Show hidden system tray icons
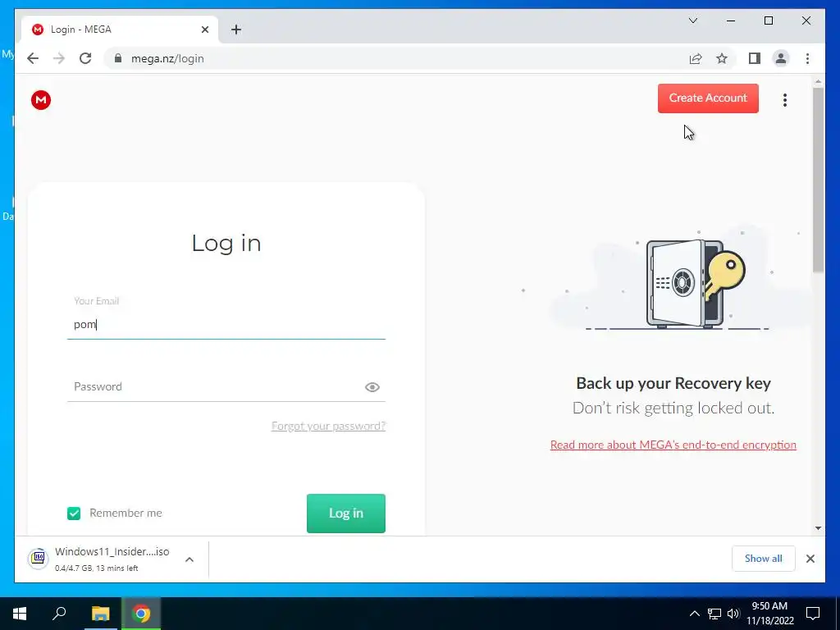Image resolution: width=840 pixels, height=630 pixels. pyautogui.click(x=694, y=614)
